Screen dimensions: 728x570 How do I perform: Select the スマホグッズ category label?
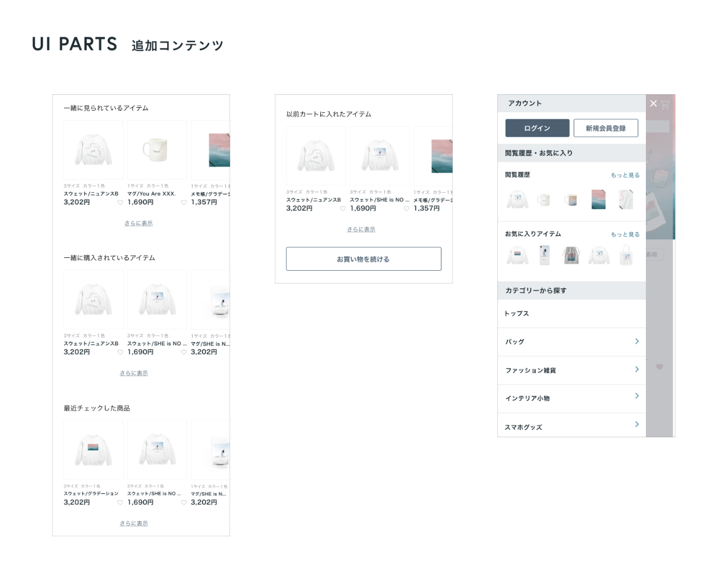524,427
